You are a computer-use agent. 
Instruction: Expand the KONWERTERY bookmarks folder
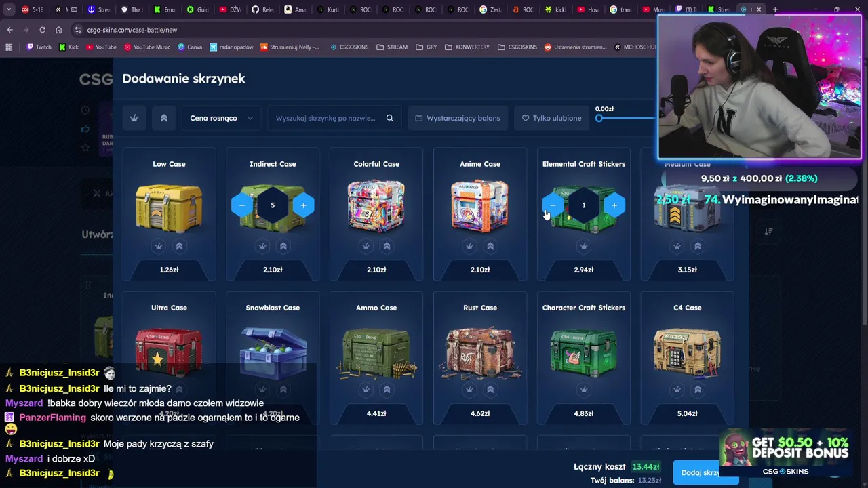point(467,47)
